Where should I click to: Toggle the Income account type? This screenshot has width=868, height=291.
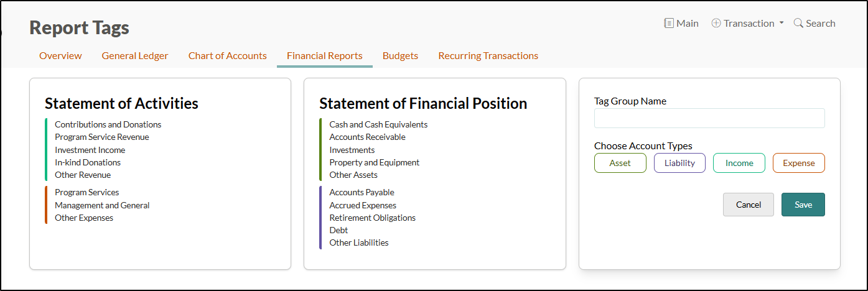point(739,163)
